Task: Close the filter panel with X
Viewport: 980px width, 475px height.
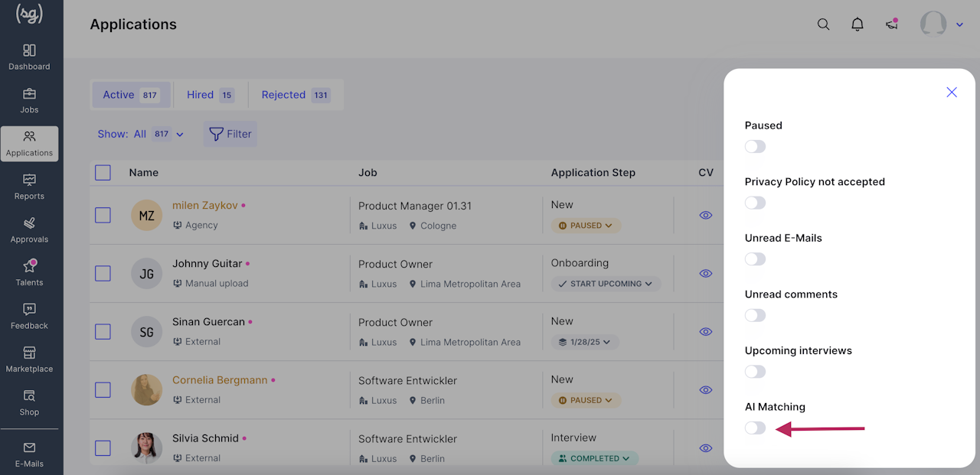Action: pyautogui.click(x=952, y=92)
